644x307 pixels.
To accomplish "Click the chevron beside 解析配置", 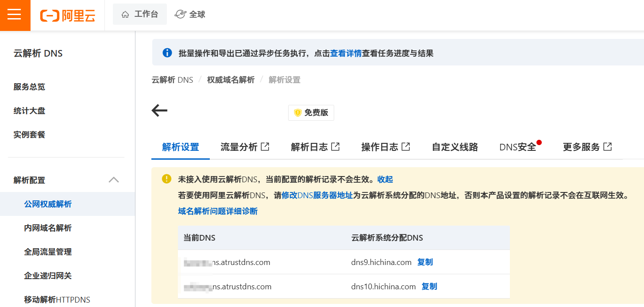I will (114, 180).
